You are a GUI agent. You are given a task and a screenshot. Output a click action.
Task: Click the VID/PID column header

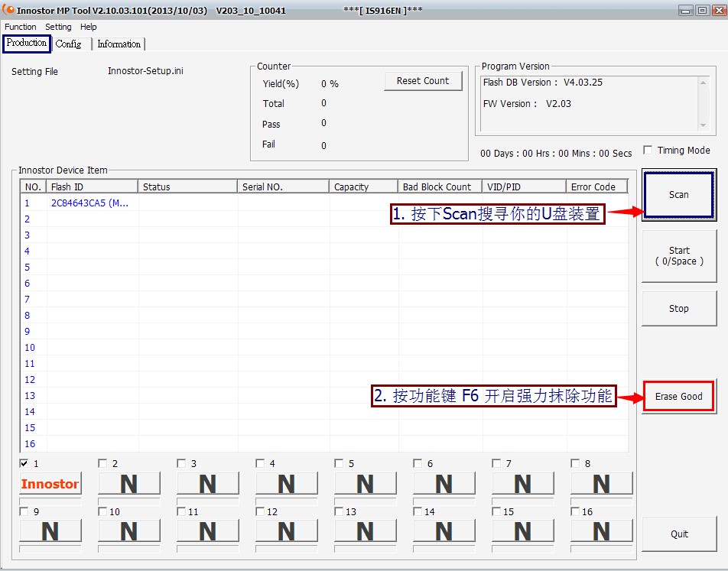coord(524,187)
